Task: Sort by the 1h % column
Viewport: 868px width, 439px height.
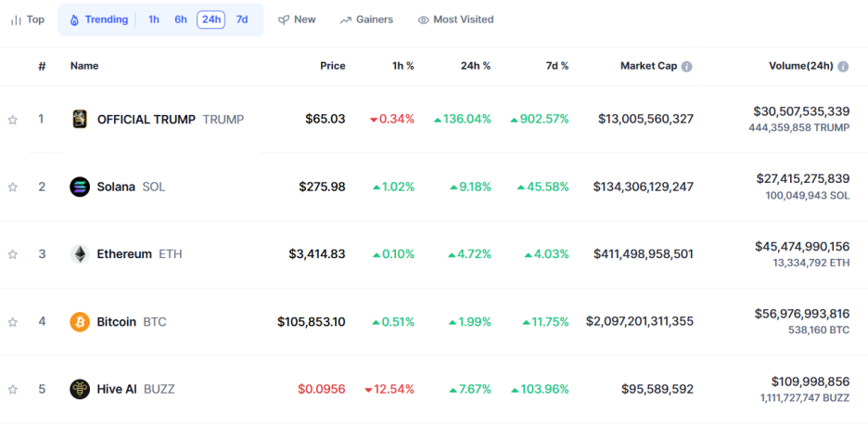Action: [403, 66]
